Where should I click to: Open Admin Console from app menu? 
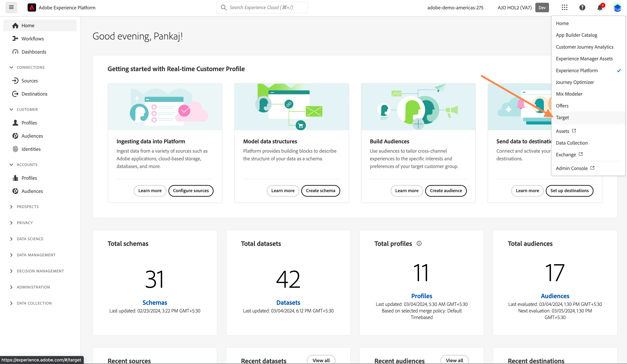pyautogui.click(x=588, y=168)
